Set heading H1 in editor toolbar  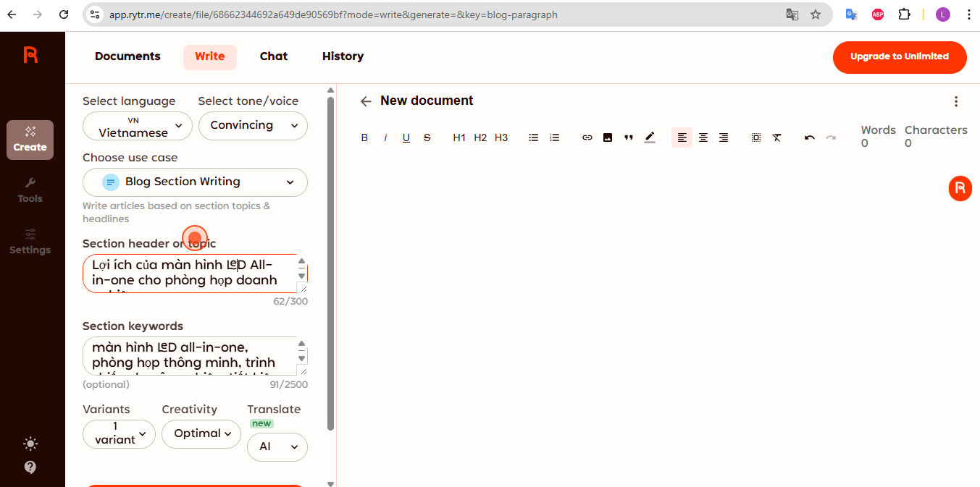click(x=459, y=137)
